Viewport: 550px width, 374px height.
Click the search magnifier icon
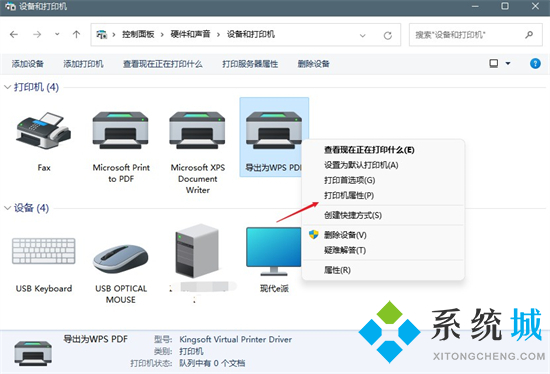pyautogui.click(x=529, y=34)
